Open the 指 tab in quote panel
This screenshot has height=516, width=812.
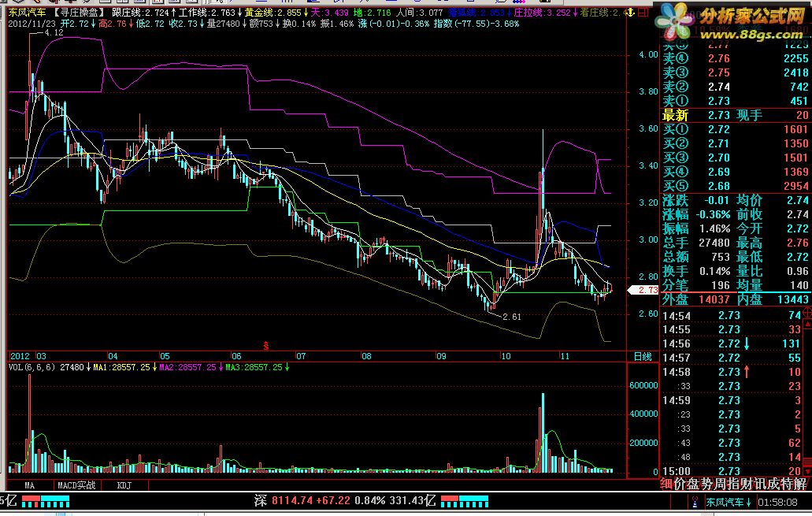click(734, 484)
